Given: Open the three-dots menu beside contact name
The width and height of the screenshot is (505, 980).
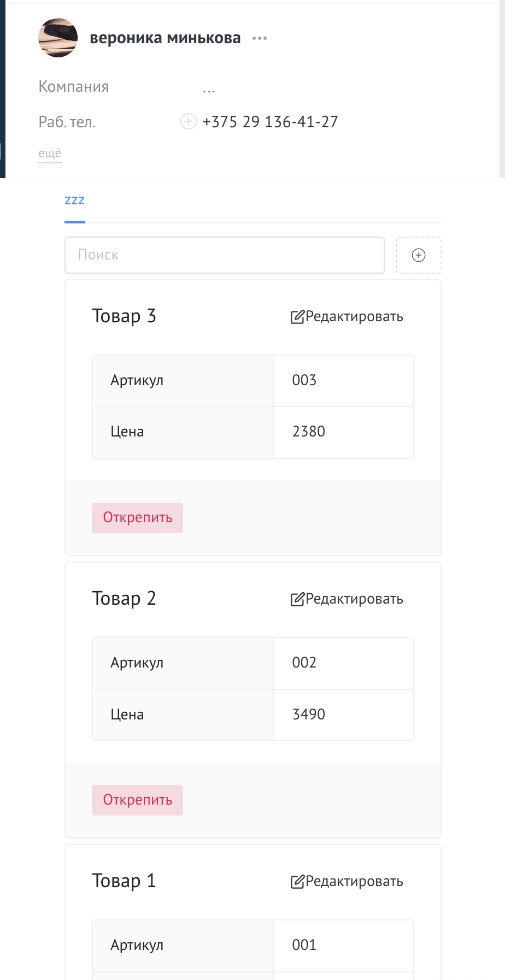Looking at the screenshot, I should tap(260, 38).
